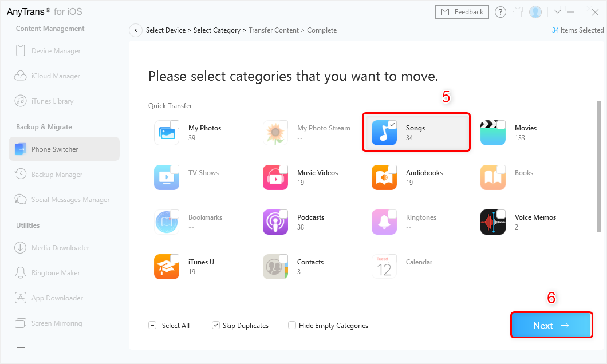Viewport: 607px width, 364px height.
Task: Select the Ringtones bell icon
Action: point(384,221)
